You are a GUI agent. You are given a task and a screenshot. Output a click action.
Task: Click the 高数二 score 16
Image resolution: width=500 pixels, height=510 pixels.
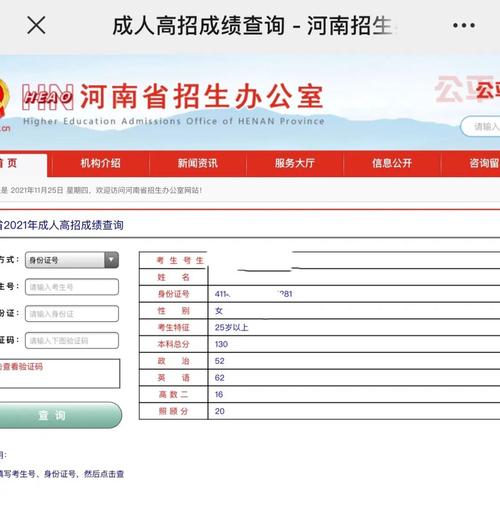(x=219, y=395)
